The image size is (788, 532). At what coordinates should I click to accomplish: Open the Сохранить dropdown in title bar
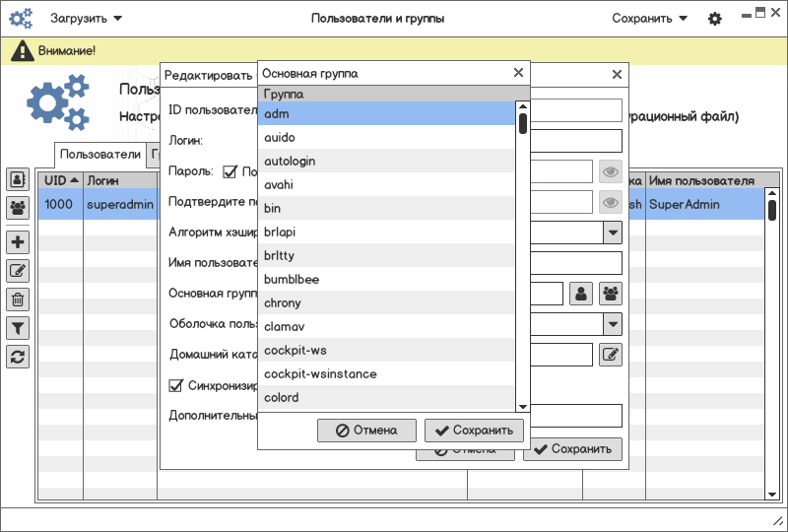pyautogui.click(x=649, y=19)
